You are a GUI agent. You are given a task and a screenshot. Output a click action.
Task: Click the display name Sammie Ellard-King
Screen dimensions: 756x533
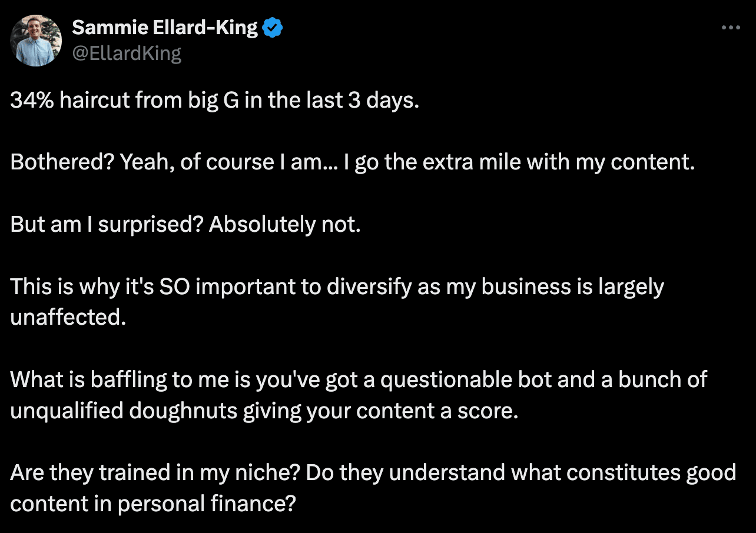(165, 28)
